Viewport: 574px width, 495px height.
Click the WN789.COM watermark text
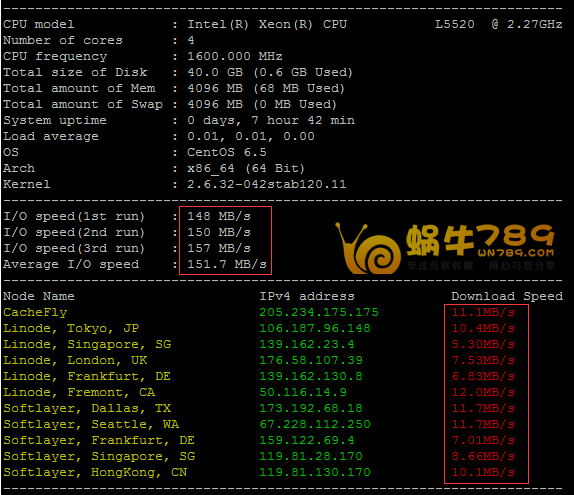516,253
